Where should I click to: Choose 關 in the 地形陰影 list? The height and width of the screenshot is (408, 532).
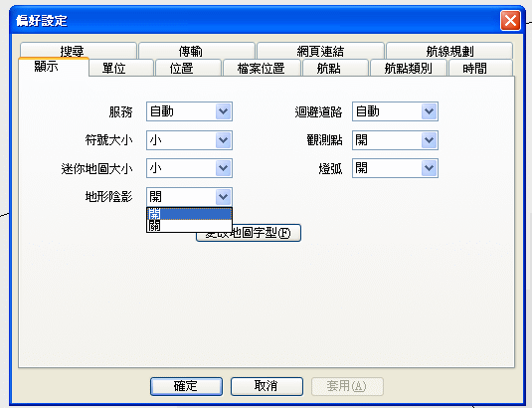click(189, 226)
